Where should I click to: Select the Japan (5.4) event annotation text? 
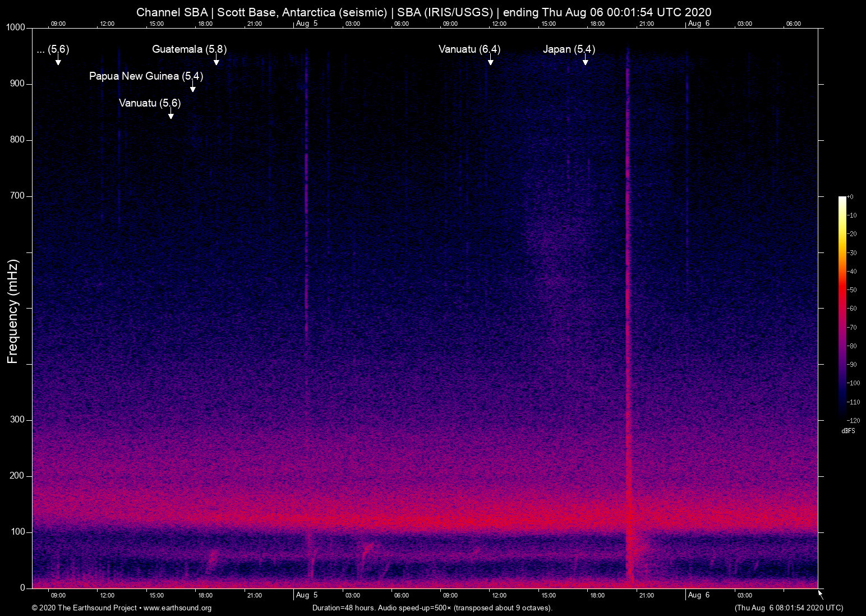[x=569, y=49]
